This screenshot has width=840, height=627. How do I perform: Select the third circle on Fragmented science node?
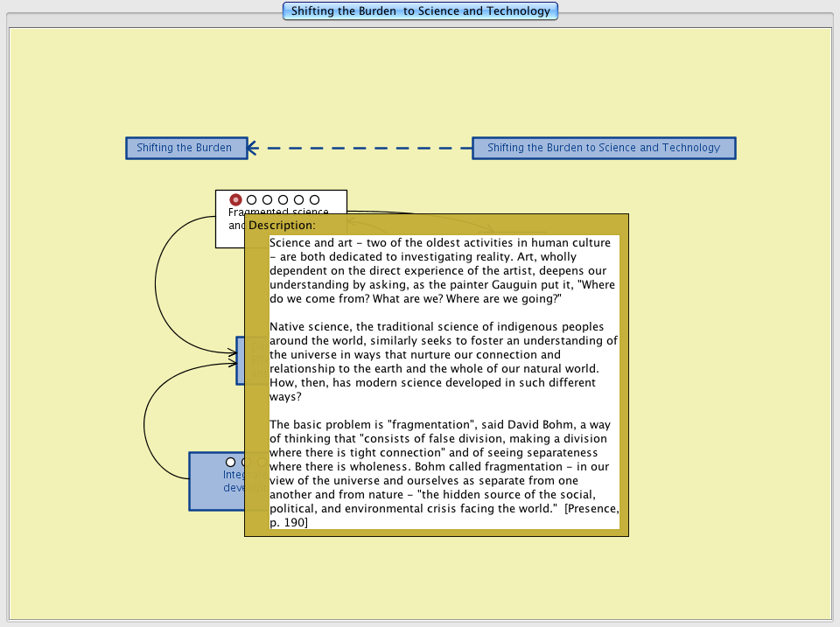pyautogui.click(x=267, y=199)
